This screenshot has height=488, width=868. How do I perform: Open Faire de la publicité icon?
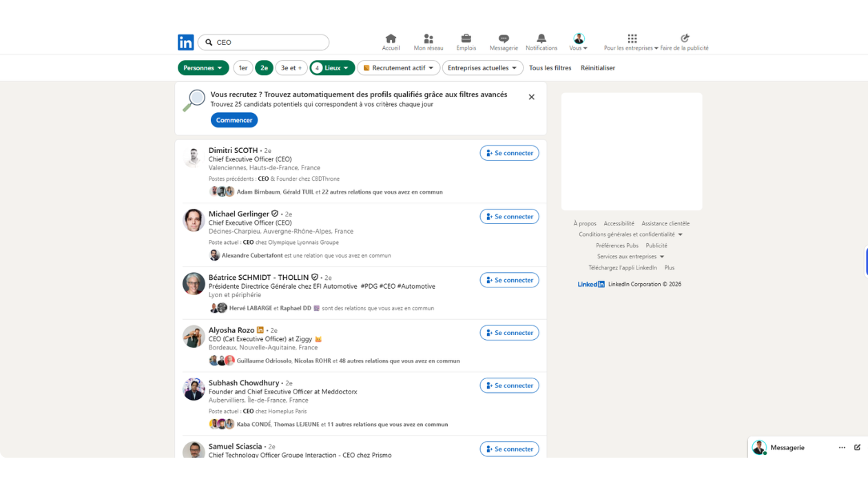pos(684,42)
